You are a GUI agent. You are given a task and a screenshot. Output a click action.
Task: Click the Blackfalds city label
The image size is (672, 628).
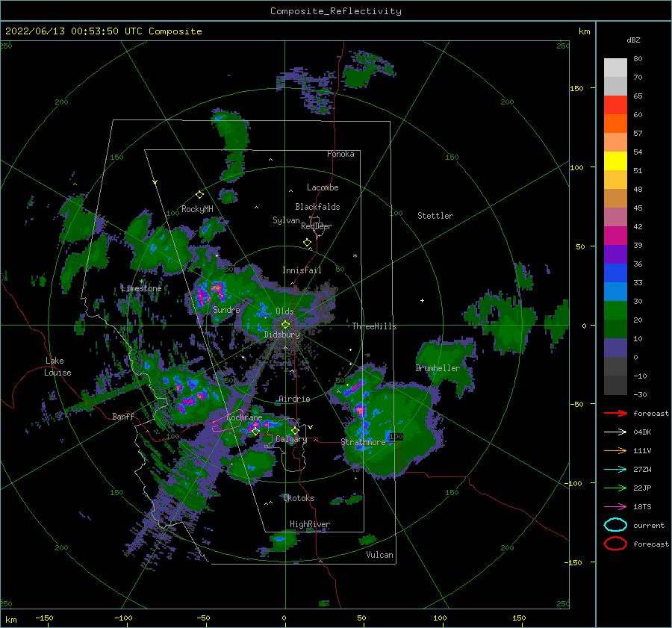[x=317, y=207]
